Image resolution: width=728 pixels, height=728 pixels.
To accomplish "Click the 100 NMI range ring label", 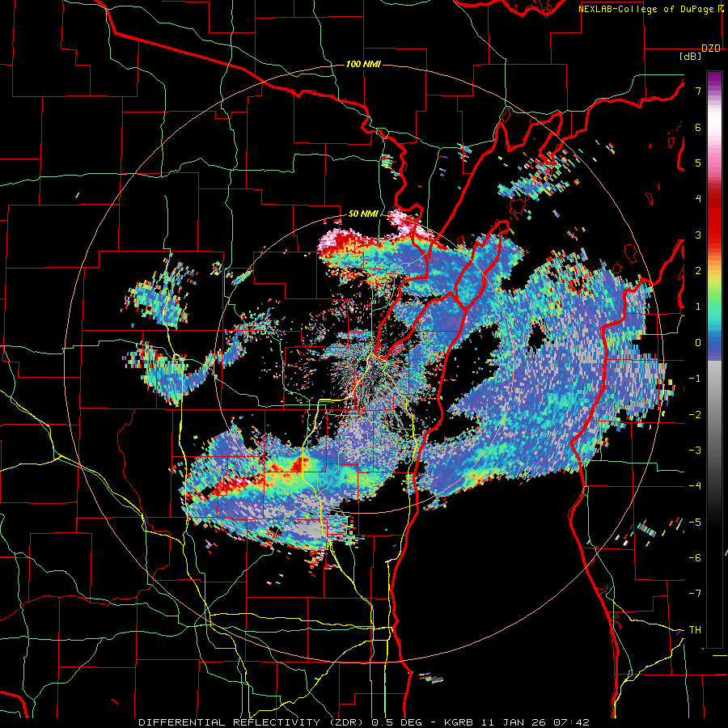I will (x=363, y=64).
